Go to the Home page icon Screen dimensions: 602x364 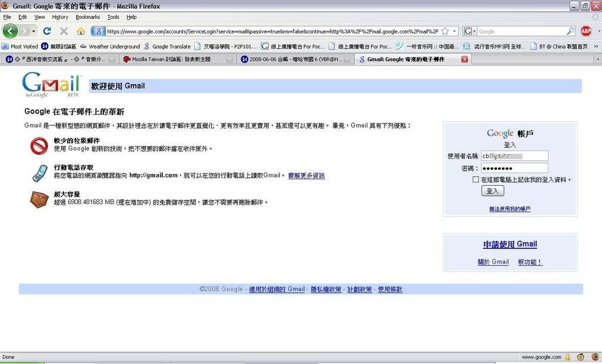click(81, 31)
